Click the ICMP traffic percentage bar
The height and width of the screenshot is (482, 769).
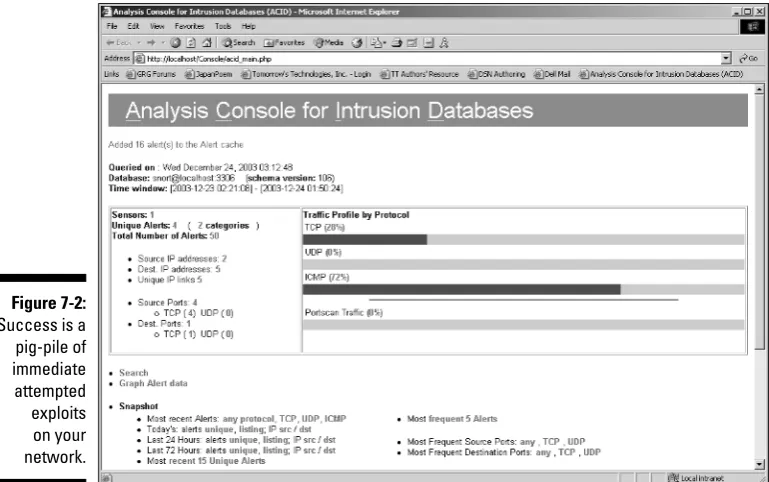(523, 289)
